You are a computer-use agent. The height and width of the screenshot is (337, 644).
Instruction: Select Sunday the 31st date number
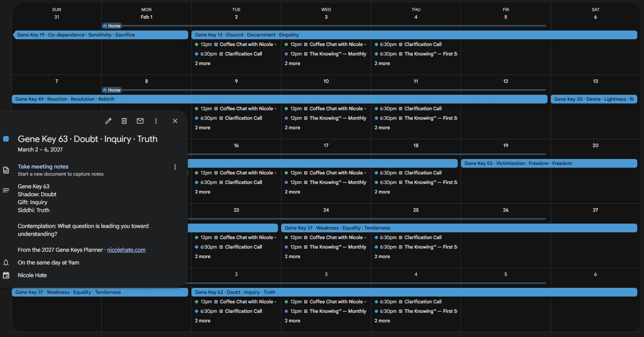pyautogui.click(x=57, y=17)
